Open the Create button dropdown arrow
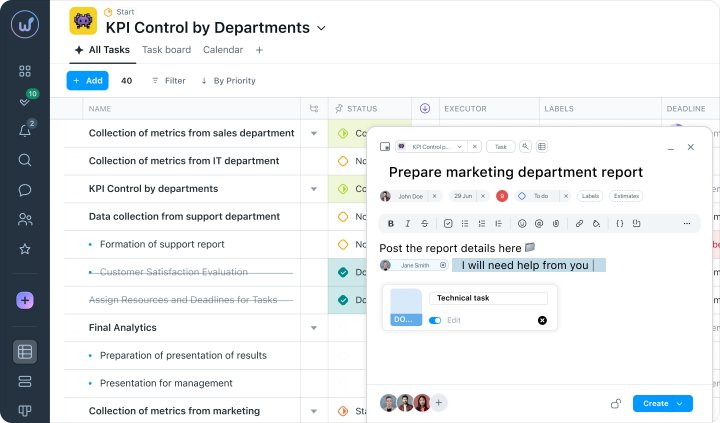Image resolution: width=720 pixels, height=423 pixels. pyautogui.click(x=681, y=403)
